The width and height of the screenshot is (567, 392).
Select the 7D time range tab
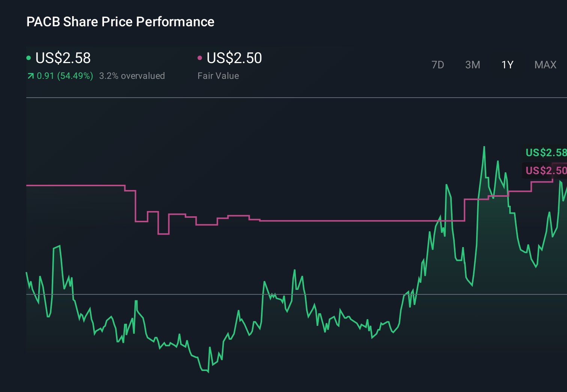tap(438, 65)
